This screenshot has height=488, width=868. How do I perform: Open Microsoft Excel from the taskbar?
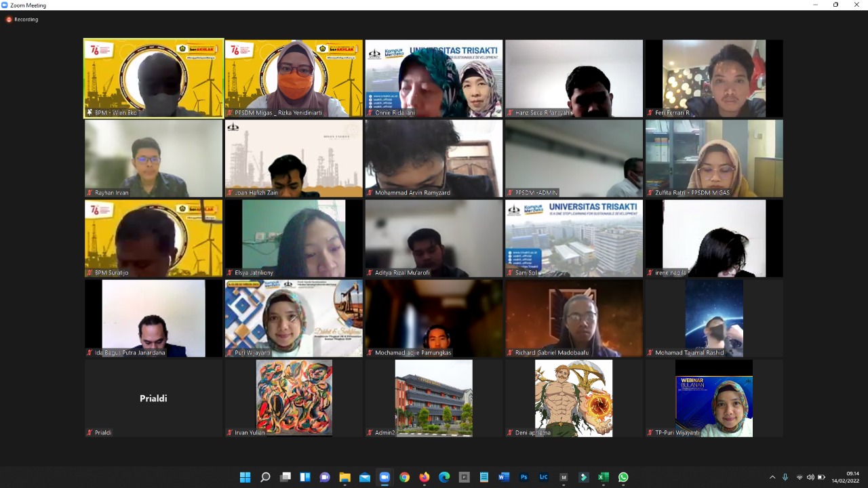point(603,477)
